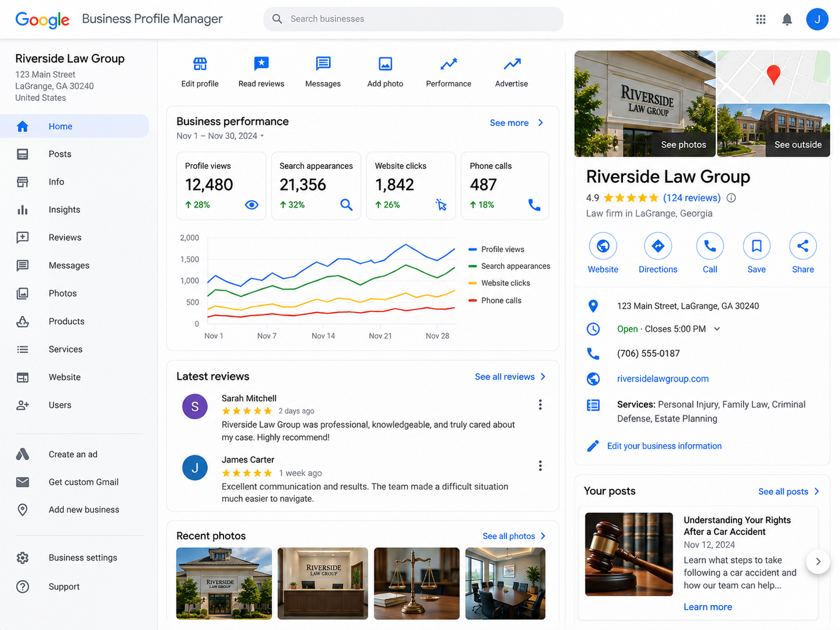This screenshot has width=840, height=630.
Task: Open the riversidelawgroup.com link
Action: click(663, 379)
